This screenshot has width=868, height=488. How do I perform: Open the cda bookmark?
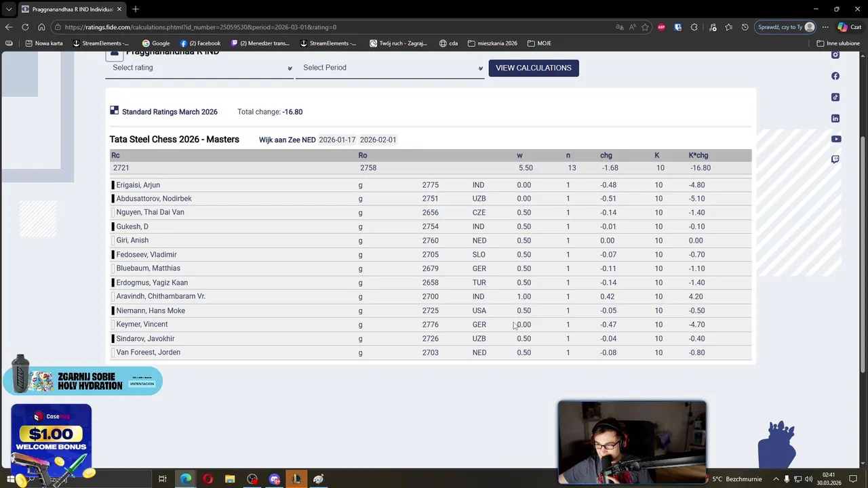click(x=448, y=43)
